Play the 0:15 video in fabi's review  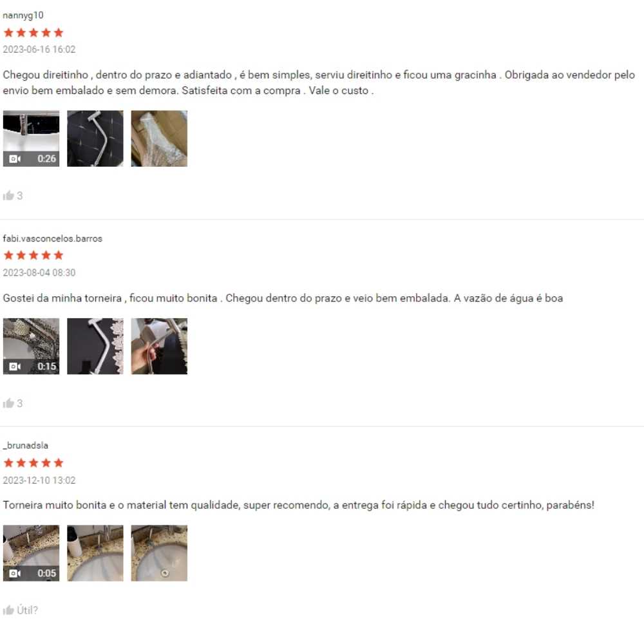(x=31, y=346)
